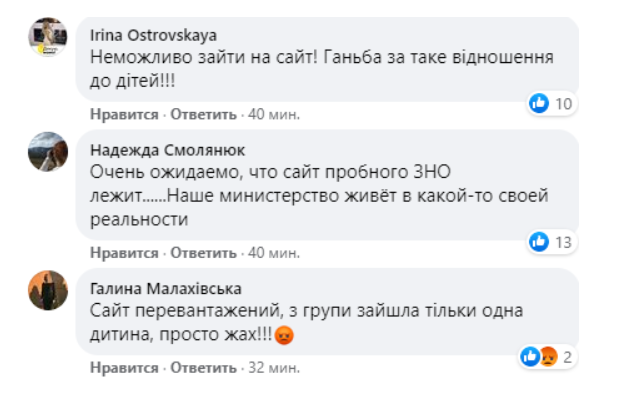Image resolution: width=626 pixels, height=393 pixels.
Task: Open Irina Ostrovskaya's profile picture
Action: coord(48,37)
